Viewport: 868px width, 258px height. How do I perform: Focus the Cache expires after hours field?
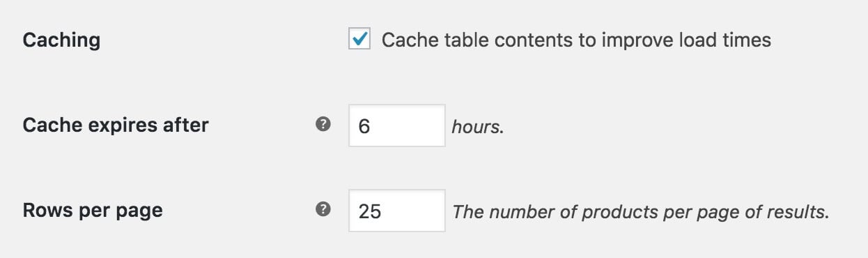[x=397, y=126]
